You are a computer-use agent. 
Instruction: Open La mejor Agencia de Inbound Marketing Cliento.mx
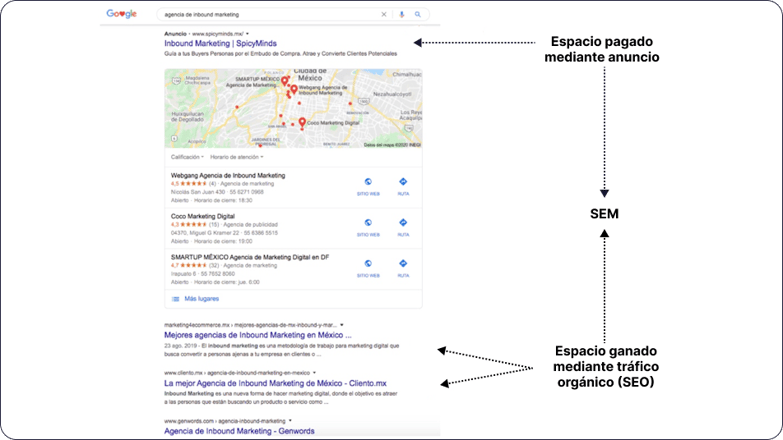[275, 384]
